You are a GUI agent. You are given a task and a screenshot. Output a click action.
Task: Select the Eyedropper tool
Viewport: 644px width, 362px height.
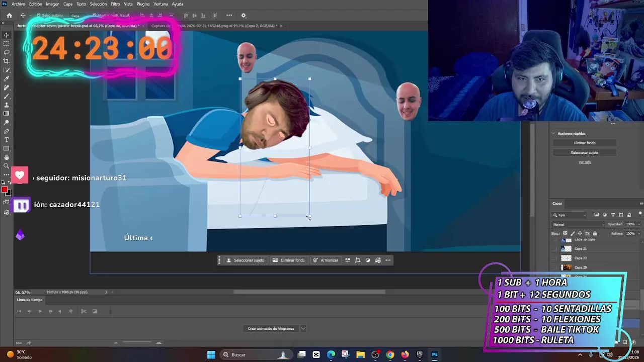click(x=7, y=79)
